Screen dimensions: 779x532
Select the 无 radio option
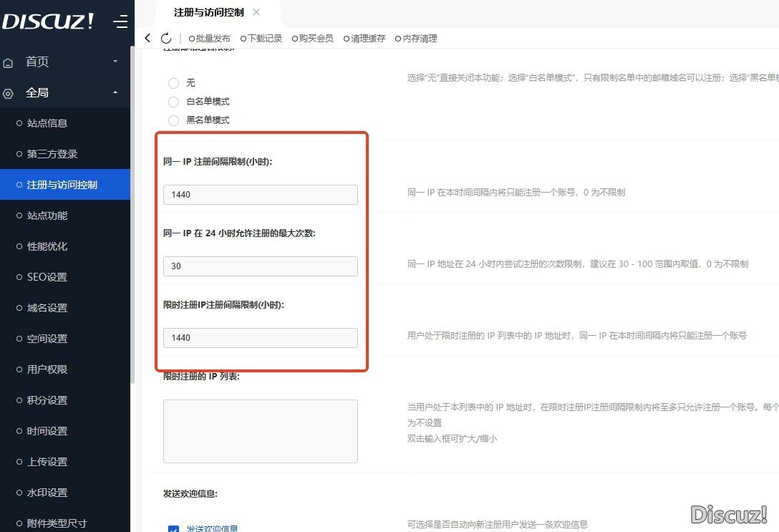tap(173, 83)
